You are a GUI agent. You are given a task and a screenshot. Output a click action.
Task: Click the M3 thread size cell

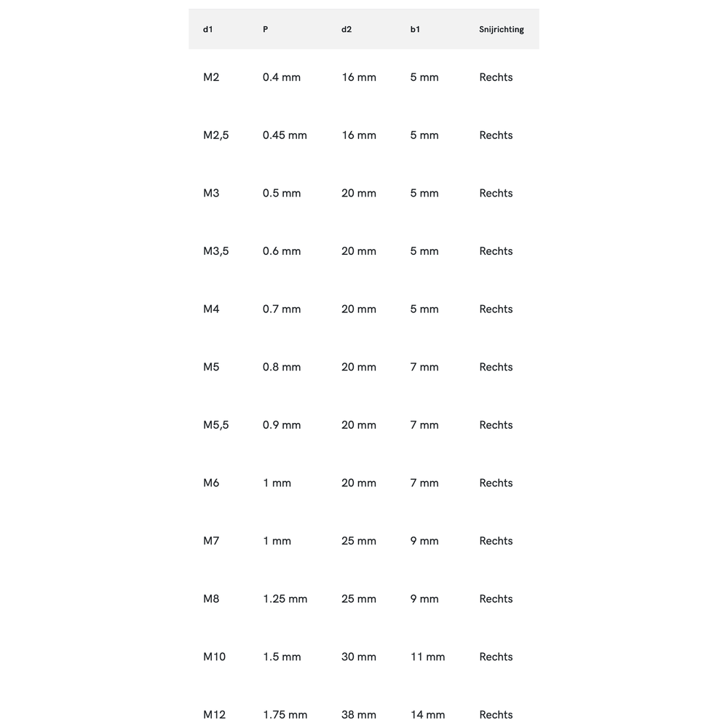(x=211, y=193)
